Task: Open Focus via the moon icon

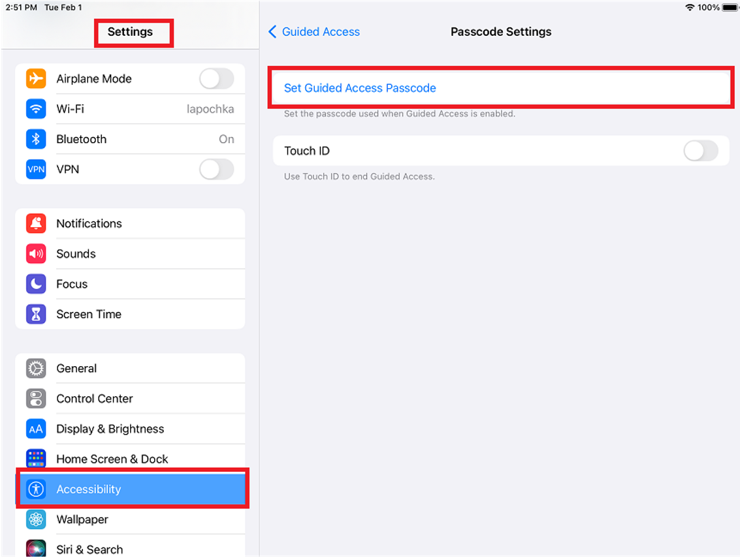Action: tap(36, 283)
